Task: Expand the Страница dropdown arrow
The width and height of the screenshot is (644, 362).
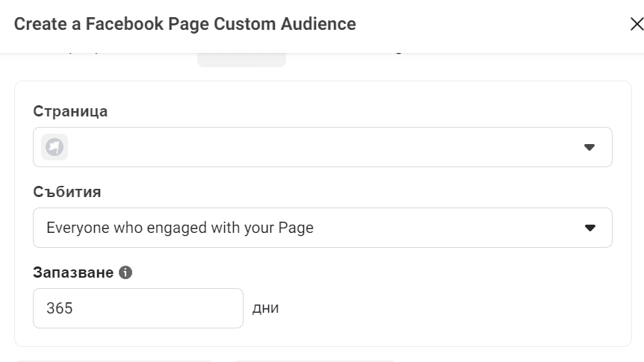Action: pos(589,147)
